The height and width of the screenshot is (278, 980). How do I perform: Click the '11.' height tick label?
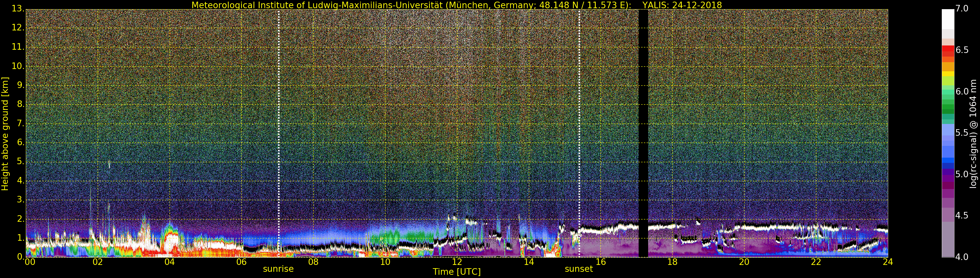pyautogui.click(x=18, y=46)
